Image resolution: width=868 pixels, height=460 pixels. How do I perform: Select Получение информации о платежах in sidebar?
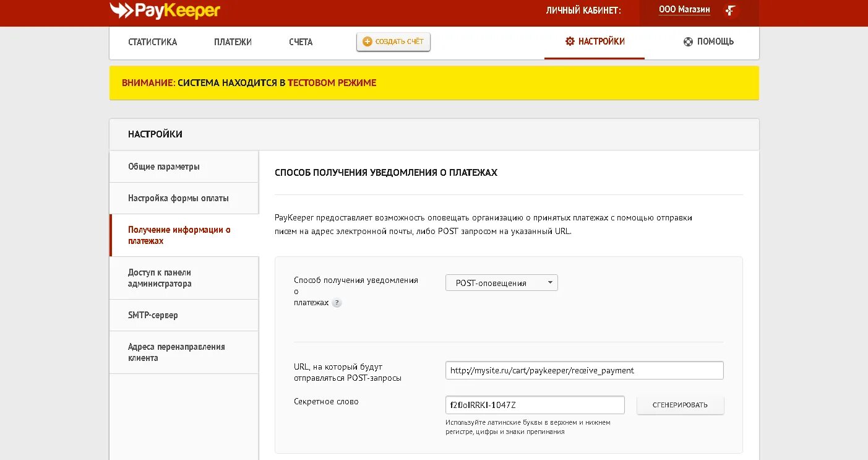click(184, 235)
